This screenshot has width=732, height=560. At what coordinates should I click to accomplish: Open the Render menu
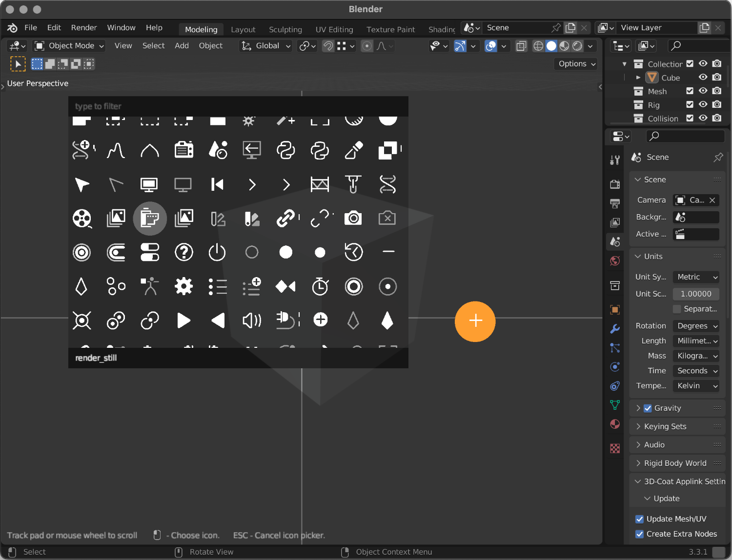(84, 28)
